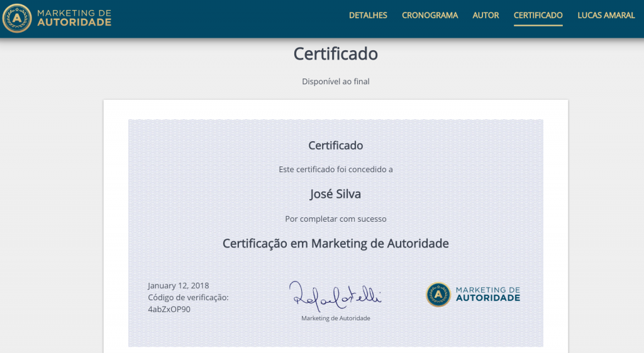
Task: Click the handwritten signature image
Action: click(335, 296)
